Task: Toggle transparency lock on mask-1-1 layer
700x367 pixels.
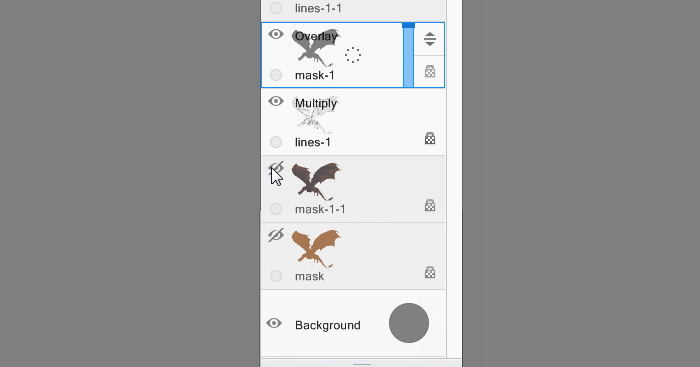Action: (x=429, y=205)
